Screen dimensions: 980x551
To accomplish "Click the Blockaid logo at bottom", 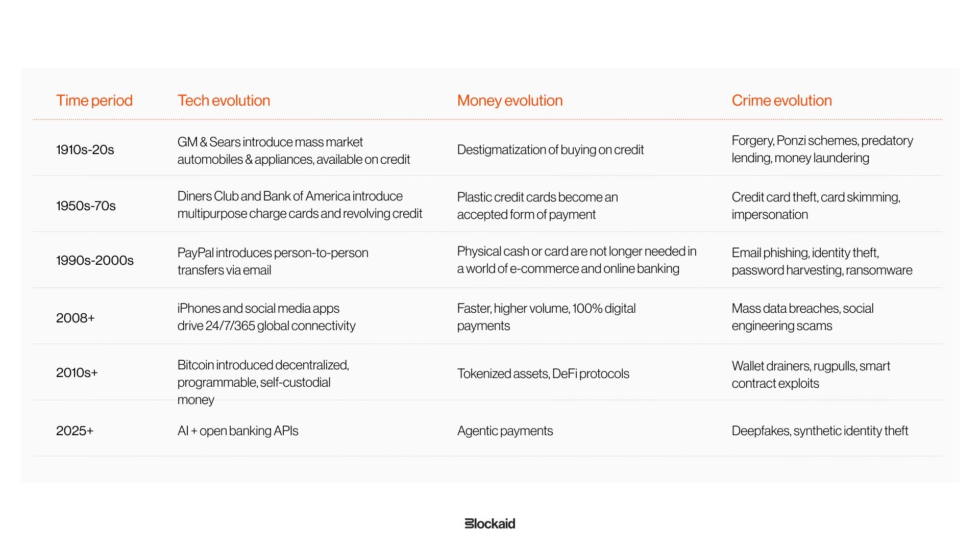I will (490, 523).
